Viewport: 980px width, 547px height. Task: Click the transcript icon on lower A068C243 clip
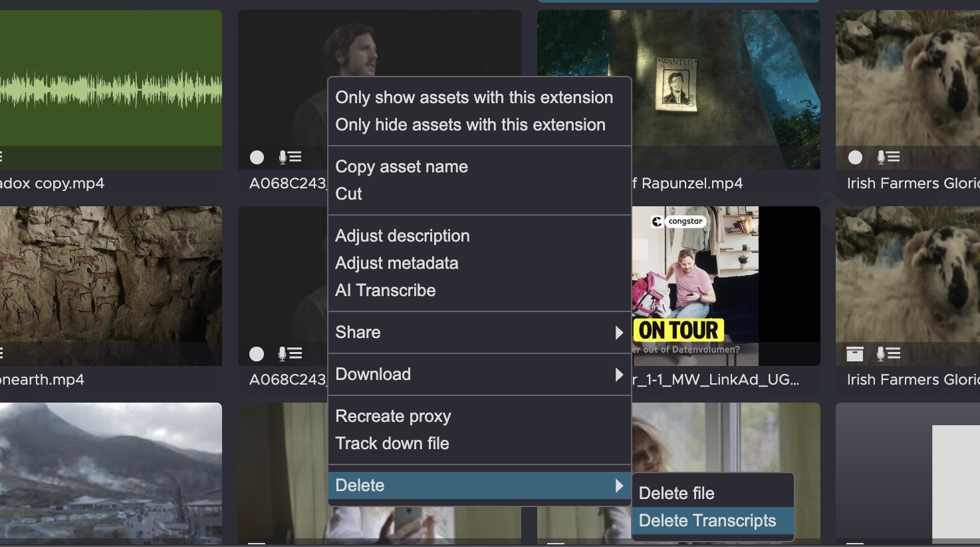(291, 353)
